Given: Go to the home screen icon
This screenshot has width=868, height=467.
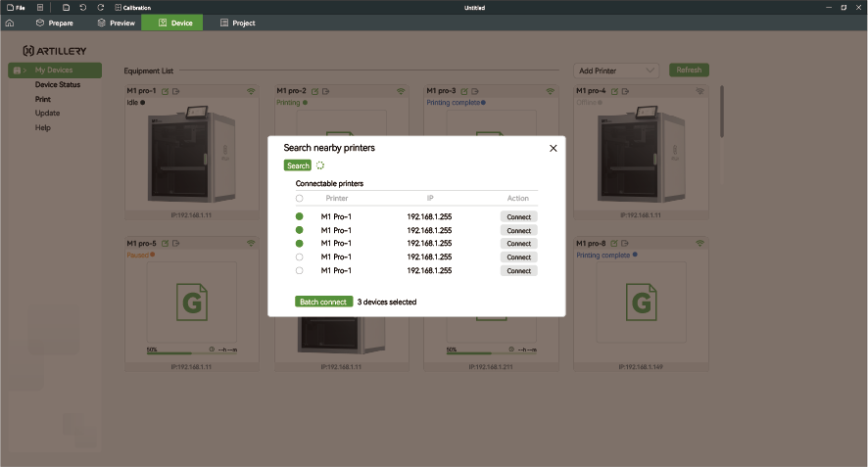Looking at the screenshot, I should click(x=10, y=23).
